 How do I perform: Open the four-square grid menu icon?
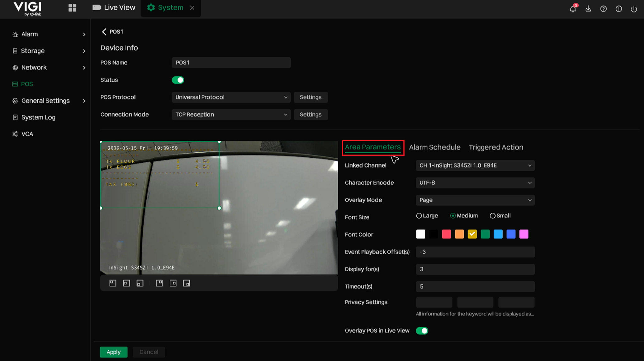pyautogui.click(x=72, y=8)
